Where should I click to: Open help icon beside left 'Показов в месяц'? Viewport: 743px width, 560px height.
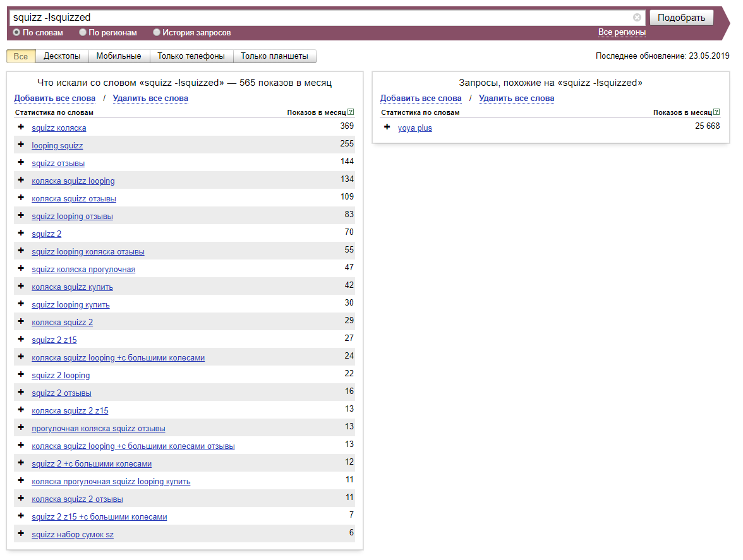[x=351, y=112]
